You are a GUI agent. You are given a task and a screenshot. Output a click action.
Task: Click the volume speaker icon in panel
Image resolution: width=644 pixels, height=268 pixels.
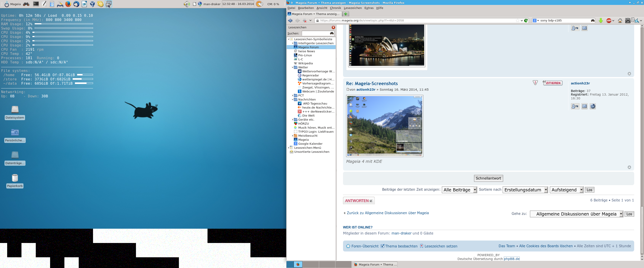[186, 4]
